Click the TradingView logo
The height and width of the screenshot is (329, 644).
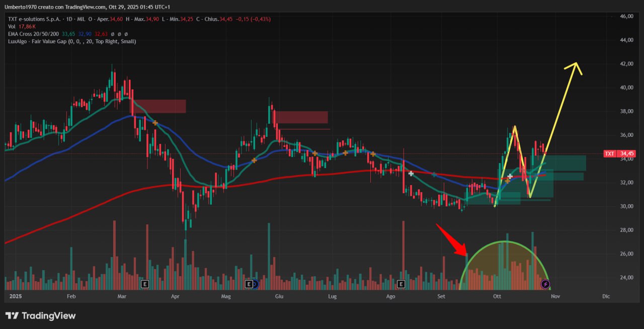[40, 315]
